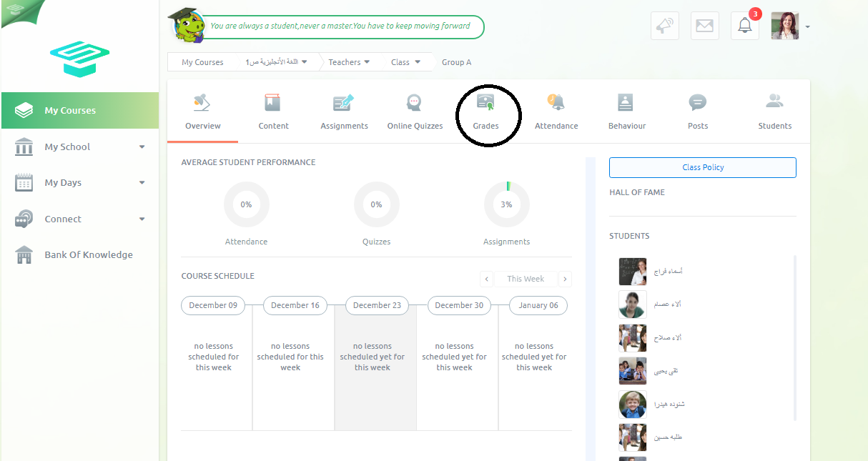Open the Grades certificate icon
The height and width of the screenshot is (461, 868).
(x=486, y=102)
